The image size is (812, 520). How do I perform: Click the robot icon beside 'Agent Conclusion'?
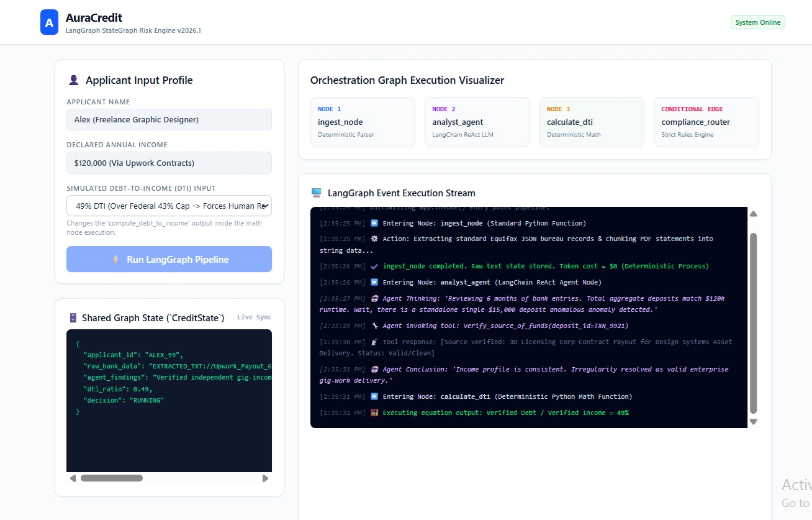tap(374, 369)
